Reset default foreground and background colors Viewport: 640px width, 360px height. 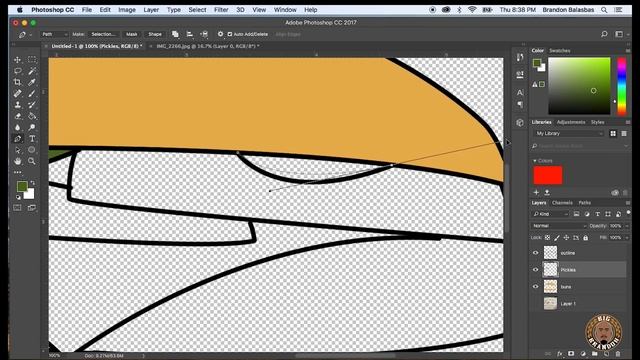click(18, 197)
